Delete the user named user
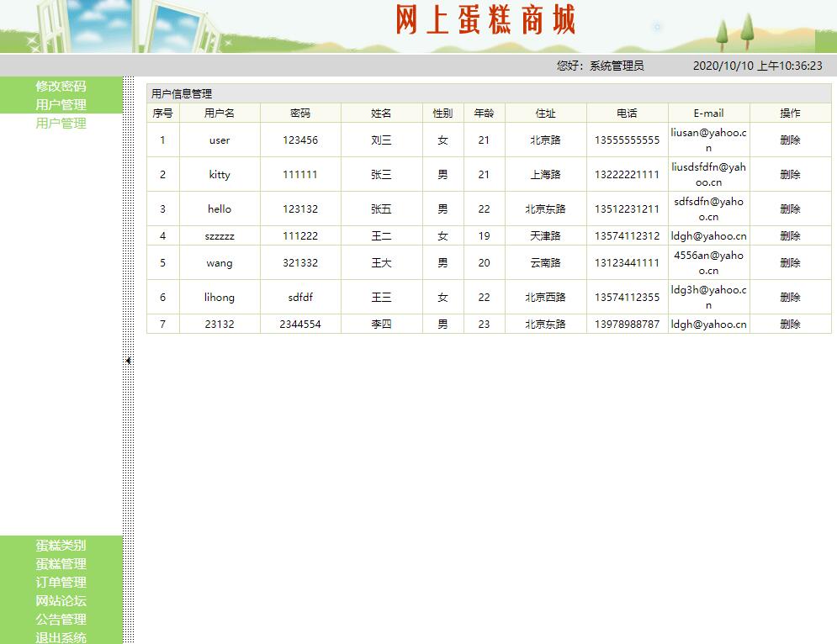837x644 pixels. [x=788, y=140]
